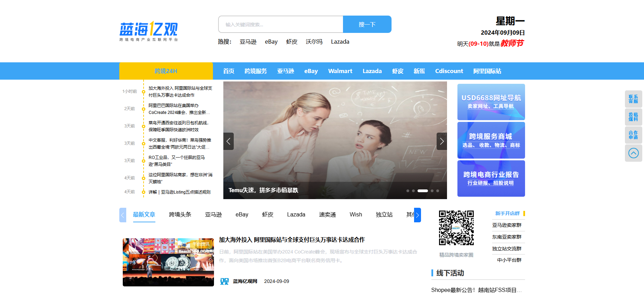
Task: Select the first carousel dot indicator
Action: pyautogui.click(x=408, y=191)
